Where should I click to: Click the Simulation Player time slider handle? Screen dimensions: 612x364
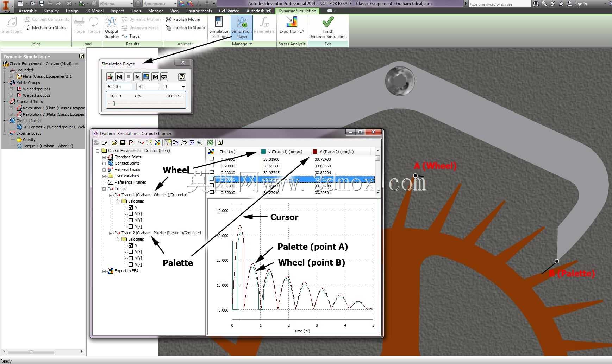114,103
